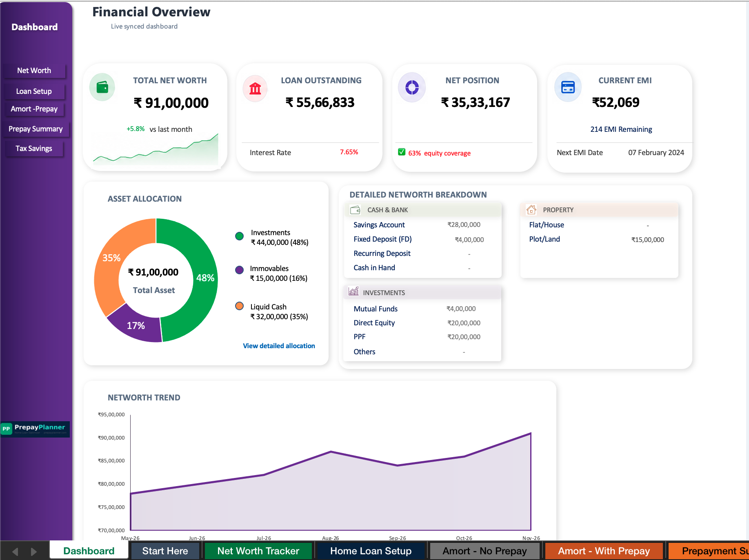Image resolution: width=749 pixels, height=560 pixels.
Task: Click the orange 35% donut segment
Action: [x=111, y=258]
